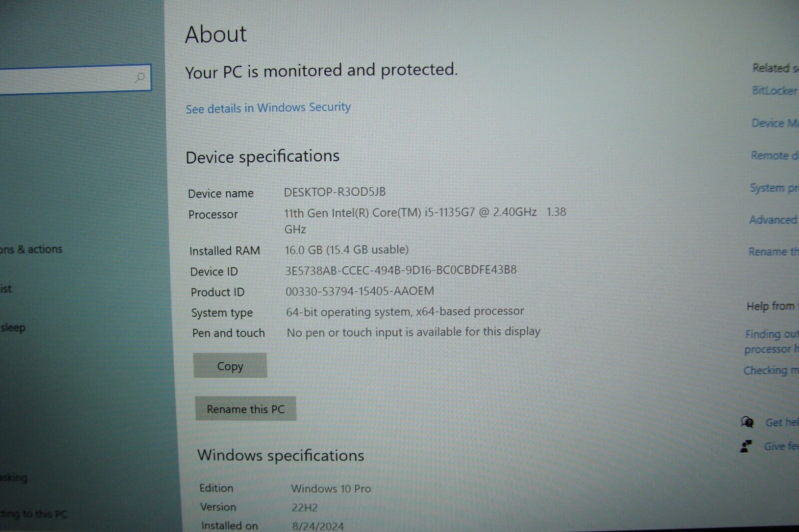Select the installed on date 8/24/2024
The height and width of the screenshot is (532, 799).
point(318,526)
